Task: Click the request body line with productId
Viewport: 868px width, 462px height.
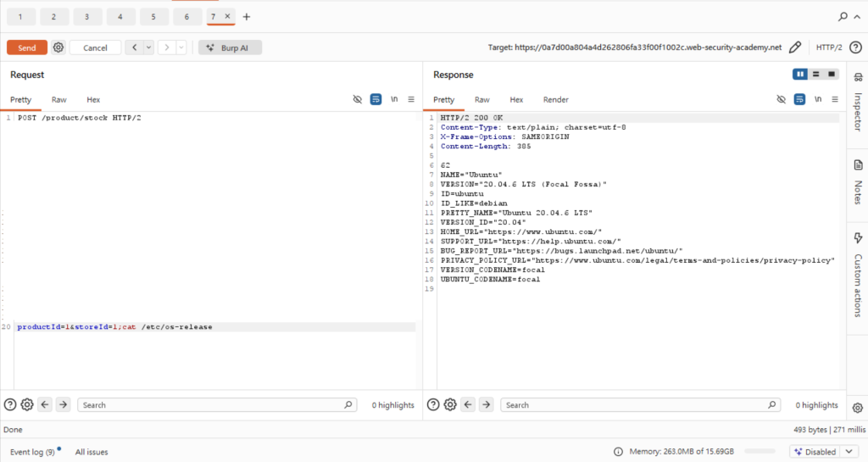Action: (x=216, y=327)
